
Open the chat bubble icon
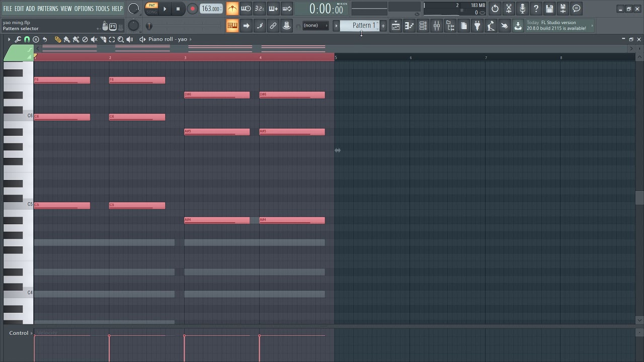[x=577, y=9]
